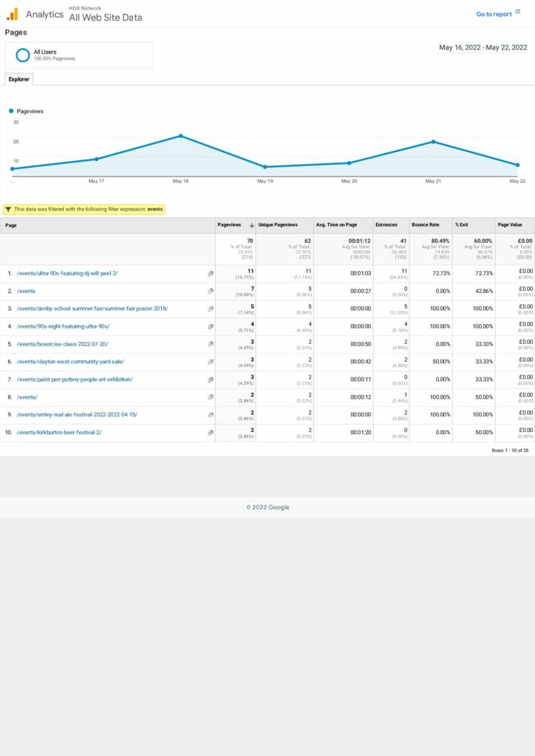Click the Unique Pageviews column header
Viewport: 535px width, 756px height.
tap(278, 225)
